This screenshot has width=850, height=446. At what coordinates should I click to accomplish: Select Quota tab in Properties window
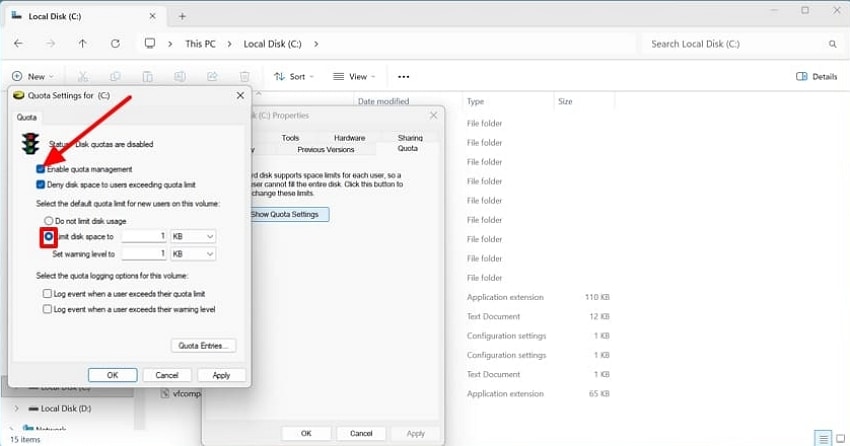[x=408, y=148]
